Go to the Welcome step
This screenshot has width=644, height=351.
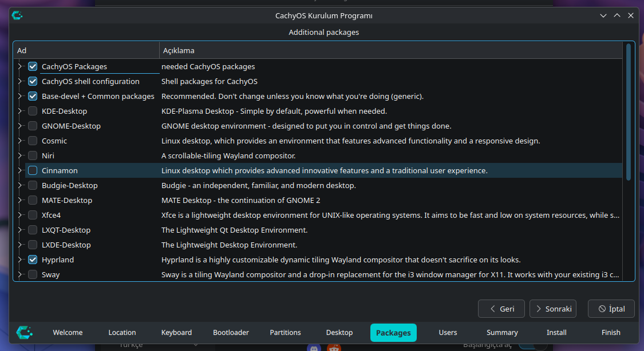[x=68, y=333]
